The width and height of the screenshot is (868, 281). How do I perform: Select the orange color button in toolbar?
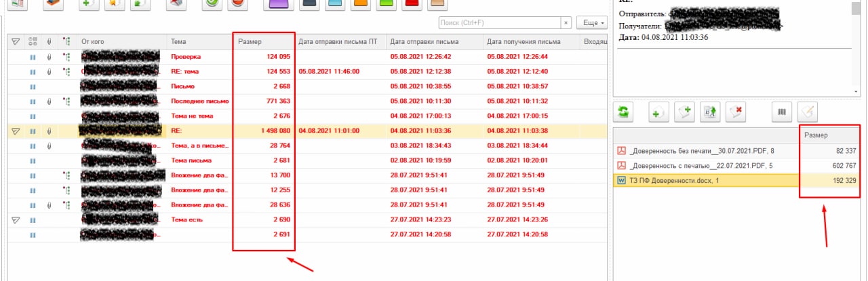click(x=361, y=4)
